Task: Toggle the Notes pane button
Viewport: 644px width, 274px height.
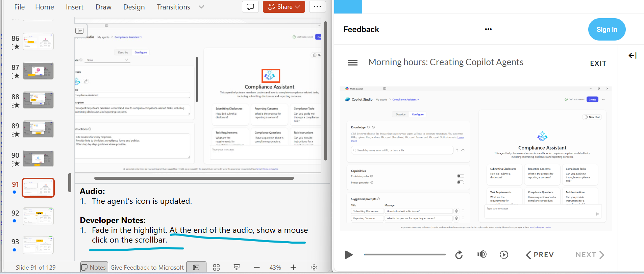Action: pyautogui.click(x=94, y=267)
